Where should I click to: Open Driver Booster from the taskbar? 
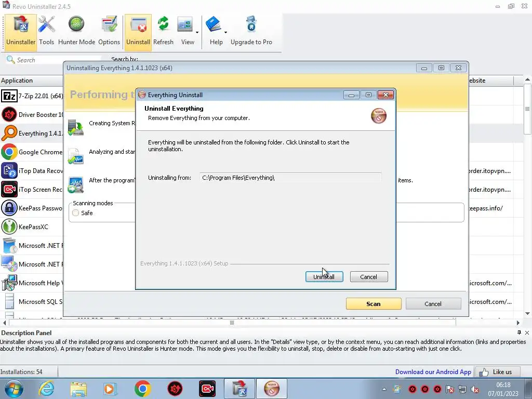(x=175, y=389)
